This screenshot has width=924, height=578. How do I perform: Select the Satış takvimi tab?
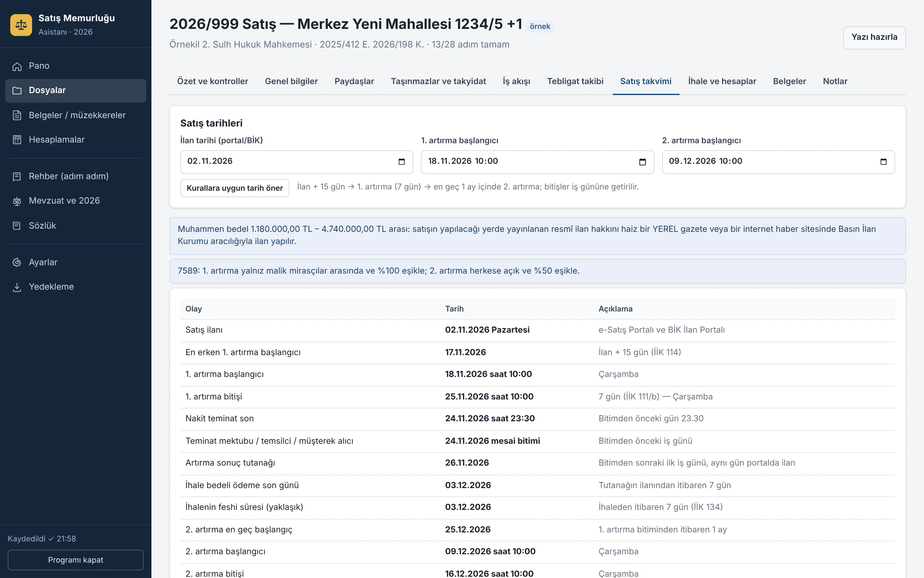pyautogui.click(x=646, y=81)
